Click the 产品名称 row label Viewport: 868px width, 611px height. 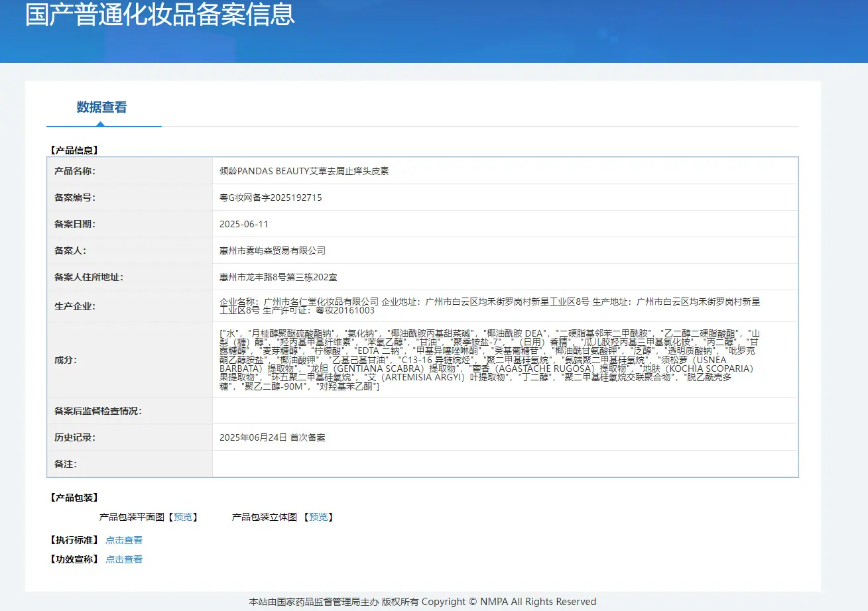point(75,171)
